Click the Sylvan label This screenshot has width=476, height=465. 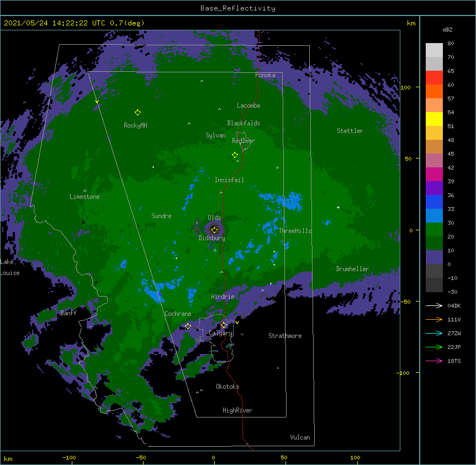(x=215, y=135)
